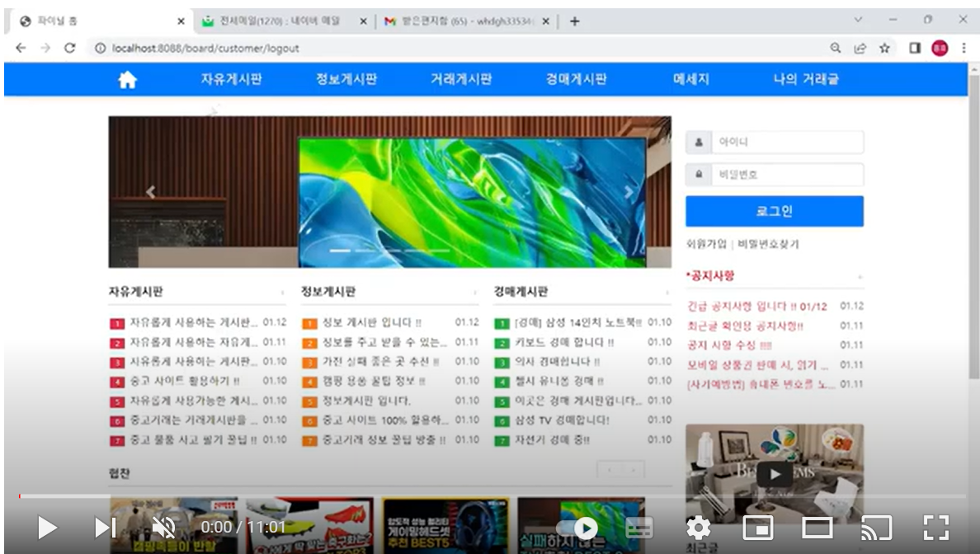
Task: Open 정보게시판 in the blue navigation bar
Action: coord(346,79)
